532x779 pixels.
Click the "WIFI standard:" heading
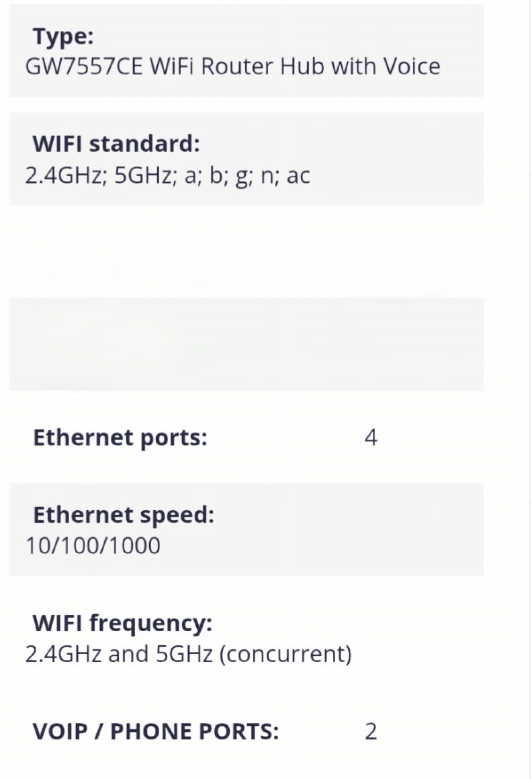(116, 144)
